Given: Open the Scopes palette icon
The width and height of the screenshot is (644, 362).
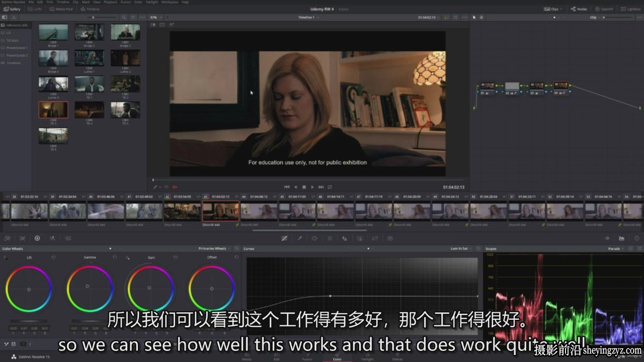Looking at the screenshot, I should tap(622, 238).
